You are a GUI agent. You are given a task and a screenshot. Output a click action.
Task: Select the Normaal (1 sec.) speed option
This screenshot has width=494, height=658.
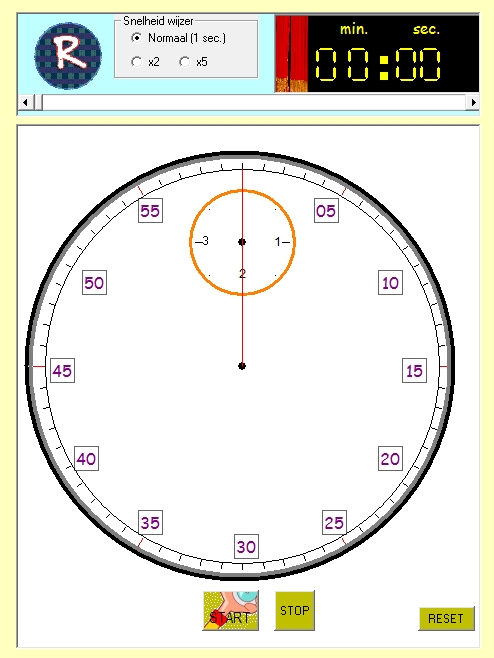tap(178, 38)
